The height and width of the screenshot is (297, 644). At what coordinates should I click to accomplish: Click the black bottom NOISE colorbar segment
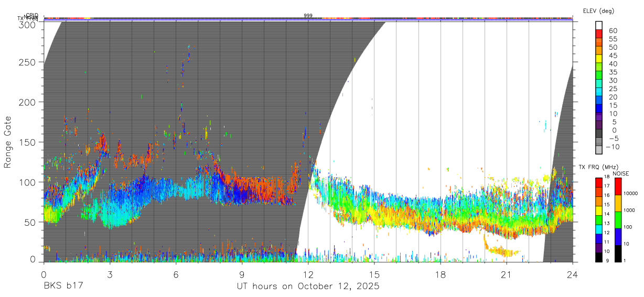[x=618, y=254]
